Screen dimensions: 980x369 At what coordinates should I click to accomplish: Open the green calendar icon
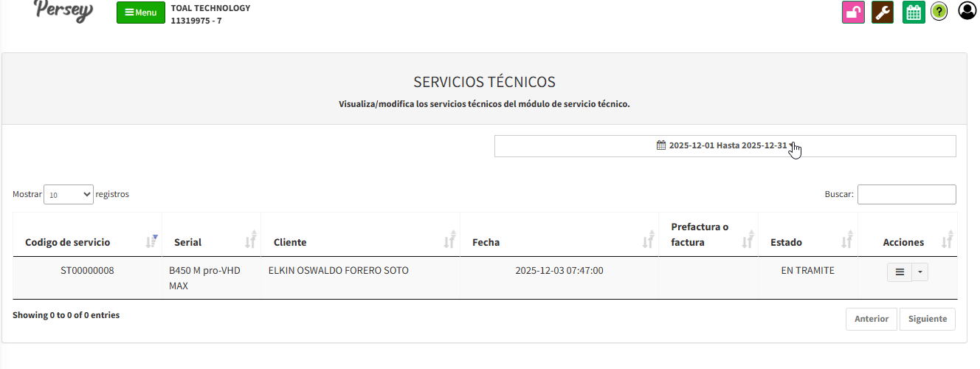[x=914, y=13]
